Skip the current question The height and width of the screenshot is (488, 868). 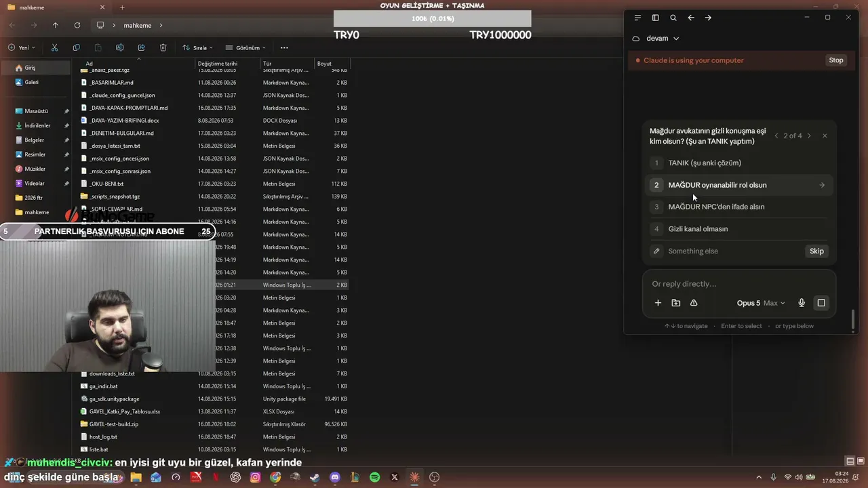[x=816, y=251]
